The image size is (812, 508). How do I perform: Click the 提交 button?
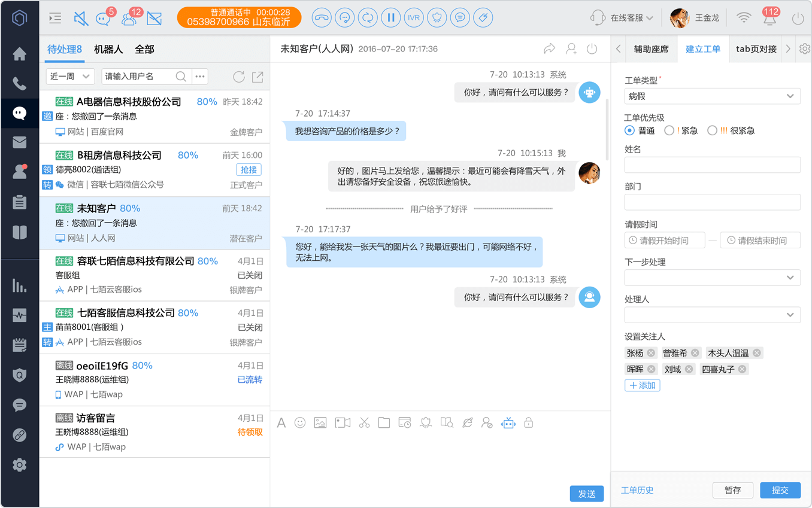point(780,490)
